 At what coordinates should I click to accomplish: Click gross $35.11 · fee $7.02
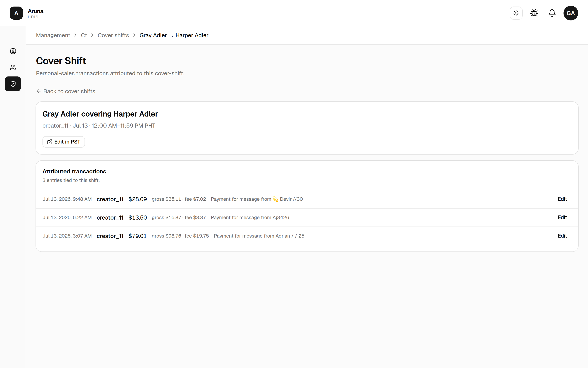(179, 199)
